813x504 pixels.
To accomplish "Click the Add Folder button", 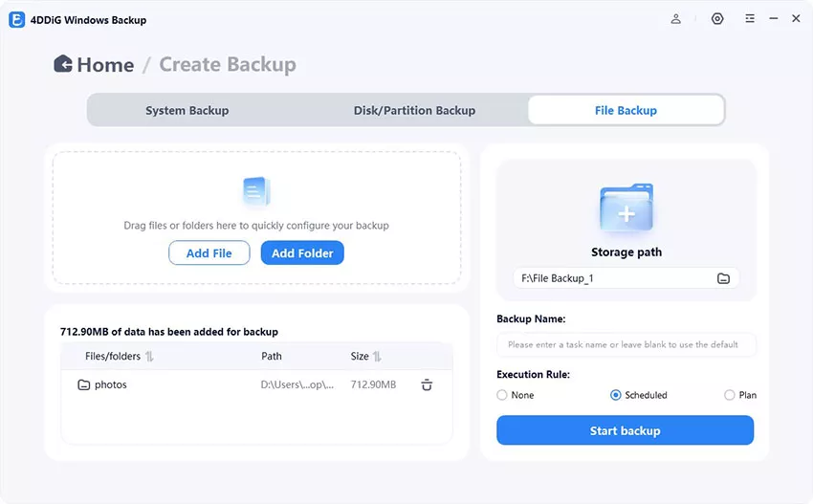I will (302, 253).
